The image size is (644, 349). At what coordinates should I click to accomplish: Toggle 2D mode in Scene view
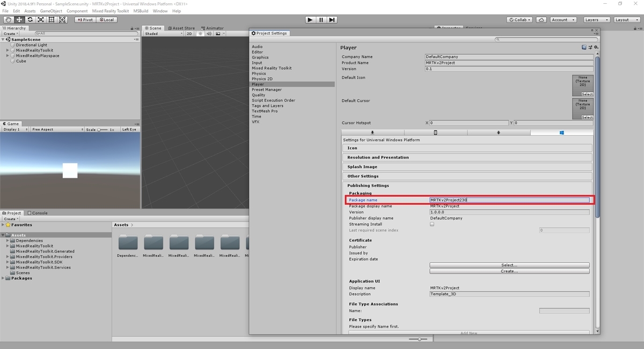pyautogui.click(x=189, y=33)
